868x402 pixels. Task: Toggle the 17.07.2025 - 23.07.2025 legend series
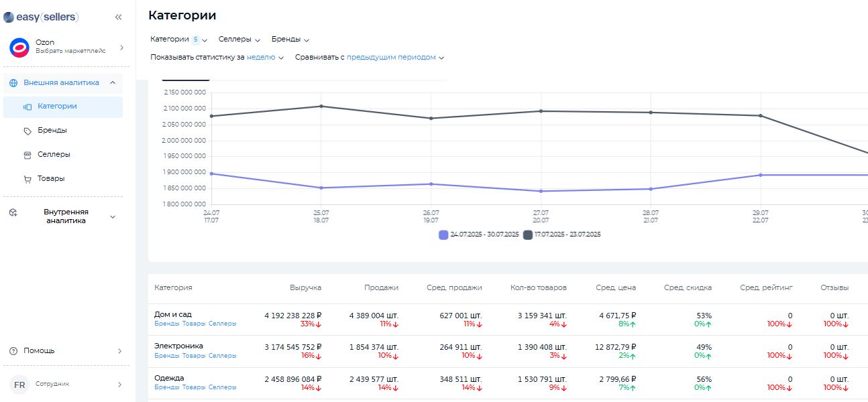pyautogui.click(x=562, y=234)
